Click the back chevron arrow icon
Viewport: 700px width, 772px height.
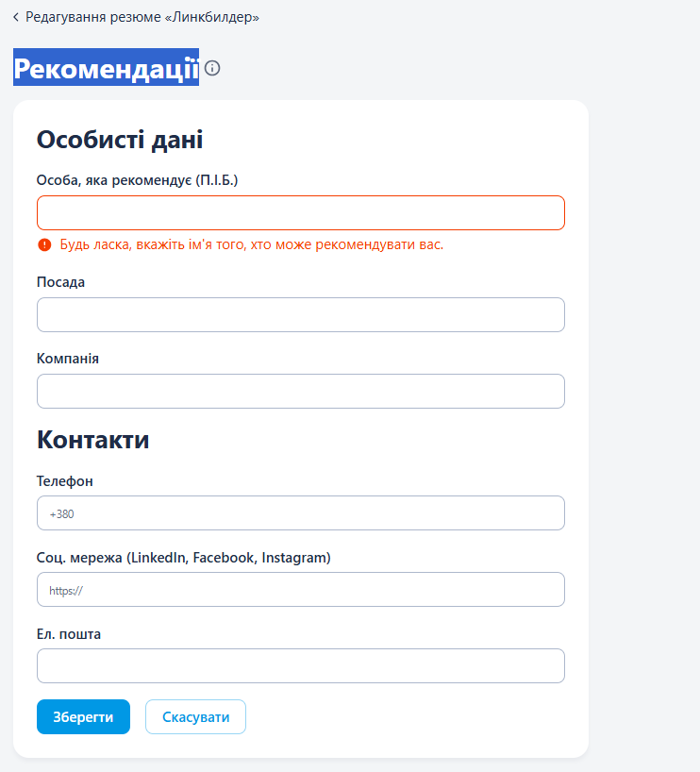coord(16,17)
